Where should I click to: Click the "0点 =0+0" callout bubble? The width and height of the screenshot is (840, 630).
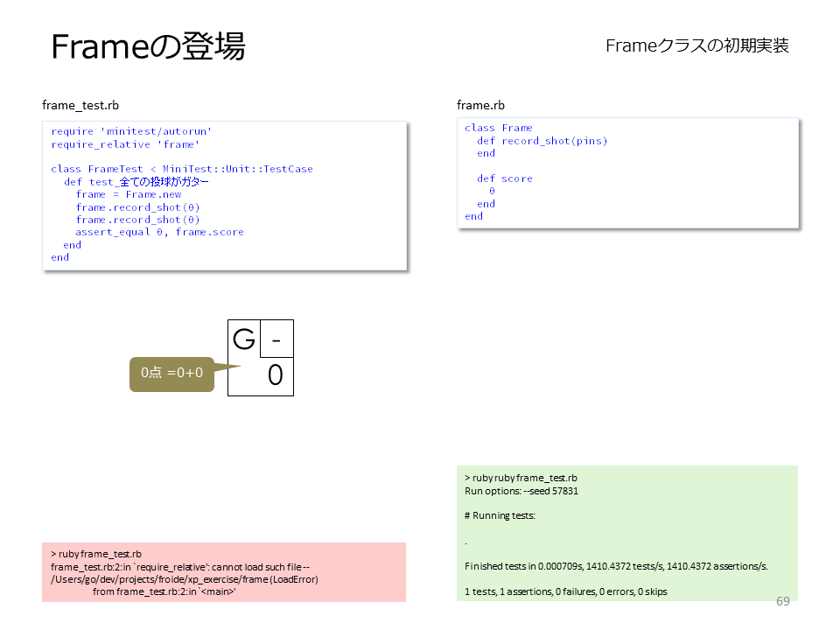(x=172, y=374)
